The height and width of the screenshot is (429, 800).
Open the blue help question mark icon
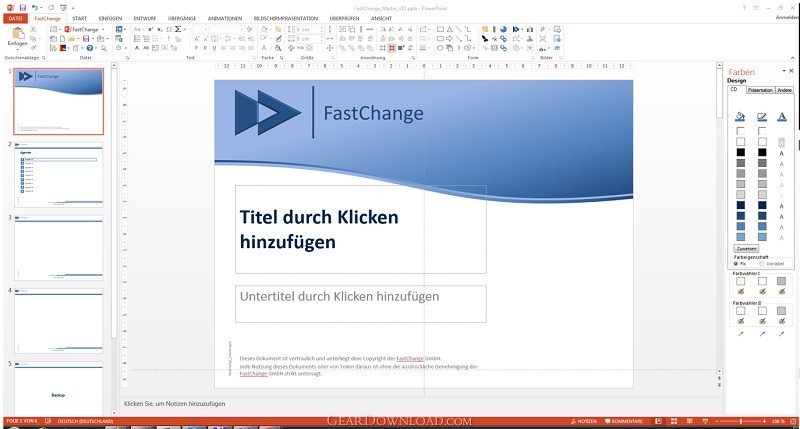90,48
